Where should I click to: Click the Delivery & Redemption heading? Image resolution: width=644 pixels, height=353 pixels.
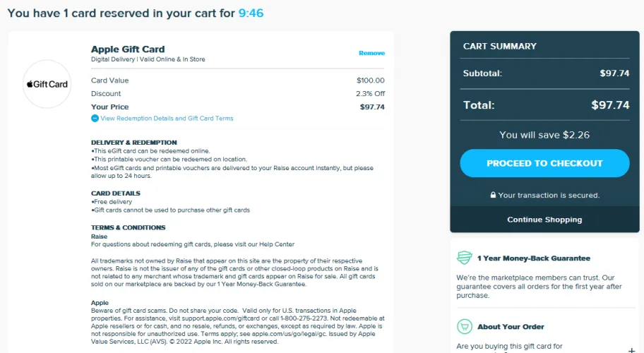pos(133,143)
